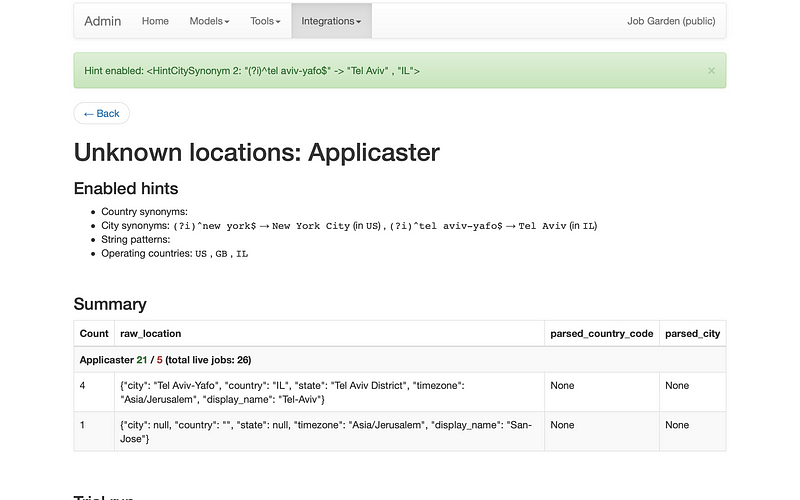Click the Unknown locations: Applicaster heading
The image size is (800, 500).
point(257,152)
